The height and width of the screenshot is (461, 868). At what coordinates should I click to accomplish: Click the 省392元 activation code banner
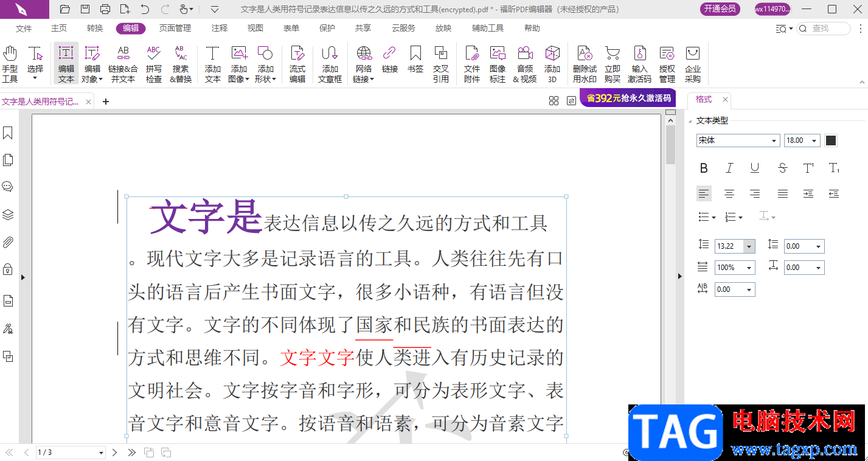(628, 98)
